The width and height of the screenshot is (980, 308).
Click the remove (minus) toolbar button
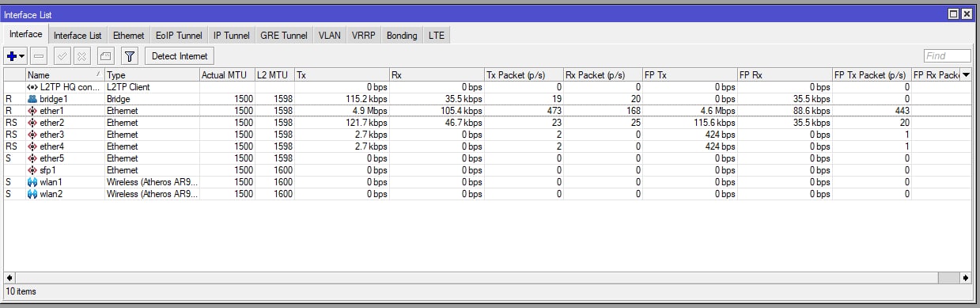(40, 56)
